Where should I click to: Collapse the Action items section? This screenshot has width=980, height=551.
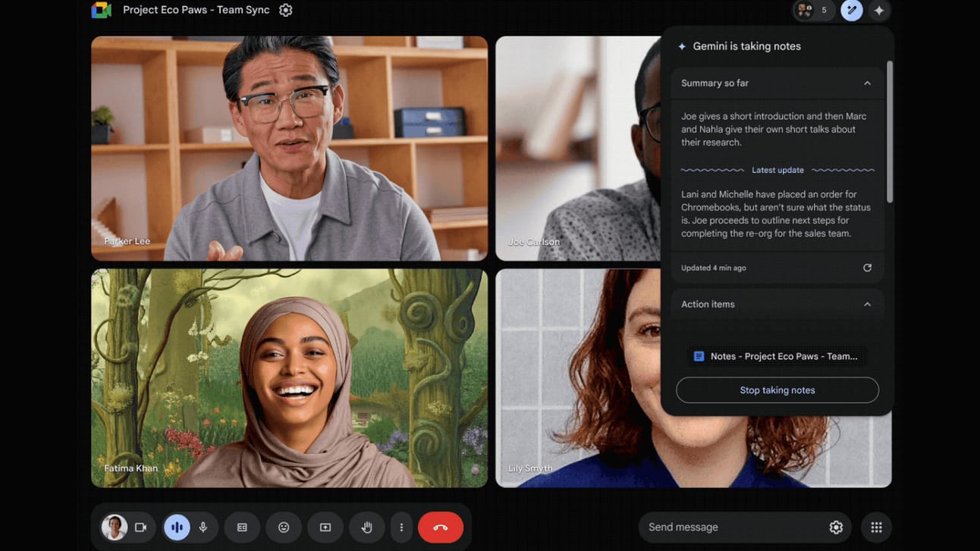pos(867,305)
